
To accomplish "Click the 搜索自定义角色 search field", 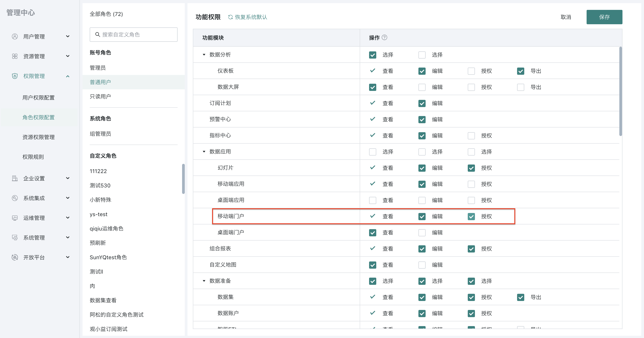I will coord(133,35).
